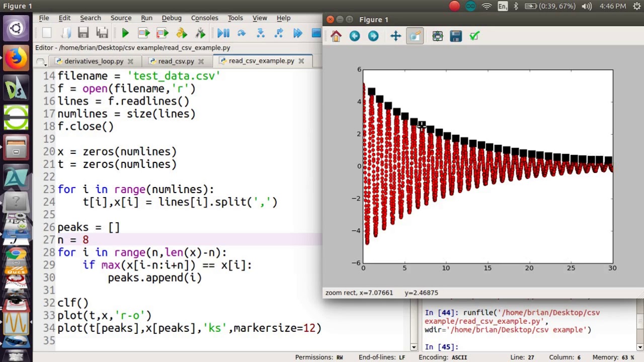Click the debugger Step into icon
The image size is (644, 362).
coord(261,34)
